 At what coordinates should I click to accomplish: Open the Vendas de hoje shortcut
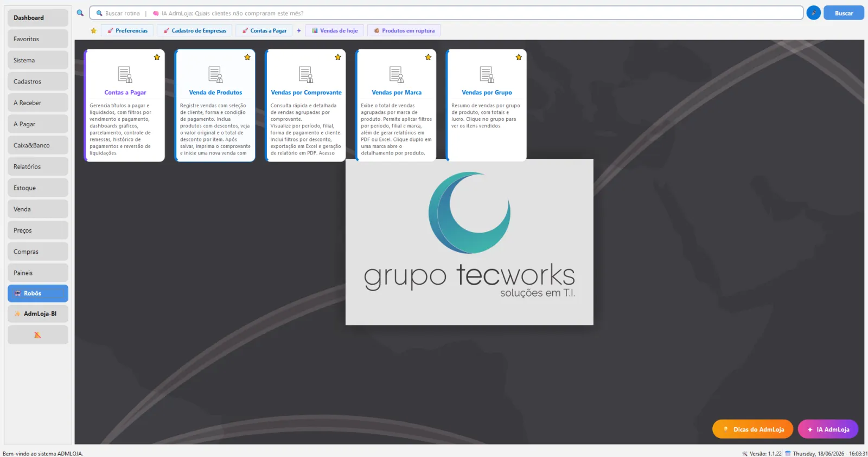click(335, 31)
